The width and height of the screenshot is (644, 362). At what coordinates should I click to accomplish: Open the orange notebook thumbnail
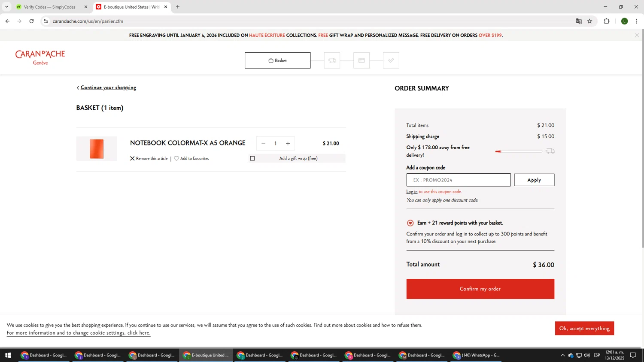(x=97, y=149)
